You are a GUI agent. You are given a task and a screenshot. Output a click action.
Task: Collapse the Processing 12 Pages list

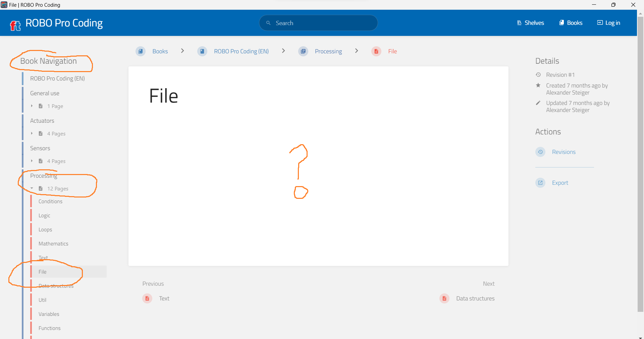click(x=32, y=188)
